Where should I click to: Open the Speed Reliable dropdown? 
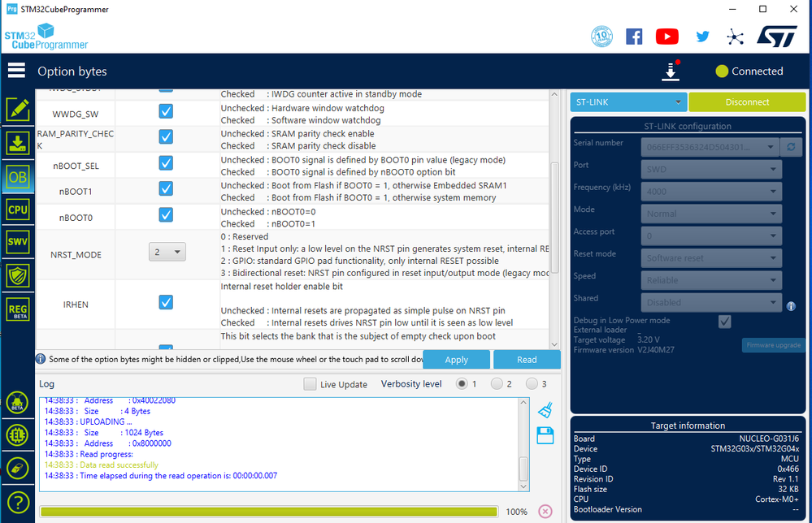711,280
